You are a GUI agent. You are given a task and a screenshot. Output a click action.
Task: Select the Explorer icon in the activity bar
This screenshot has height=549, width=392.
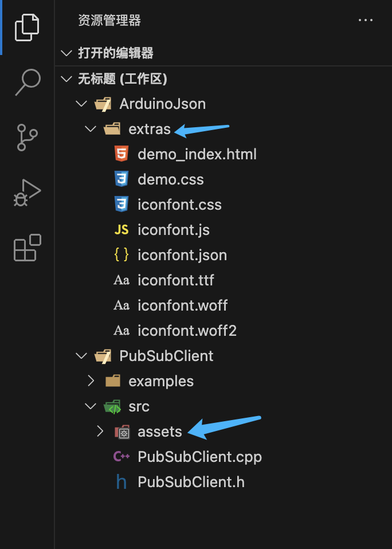(27, 27)
